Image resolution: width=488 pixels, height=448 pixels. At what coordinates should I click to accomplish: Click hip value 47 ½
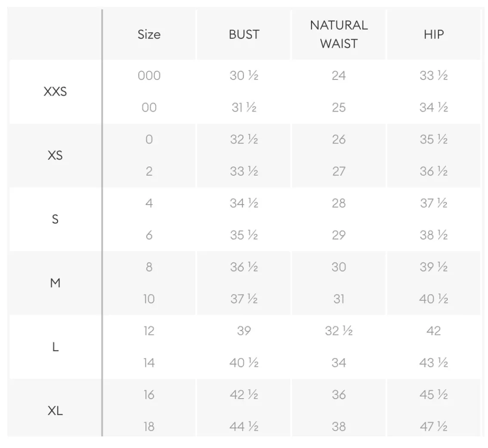pos(433,427)
